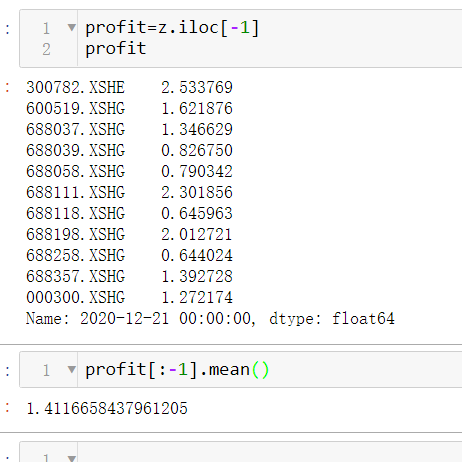Select the 688058.XSHG row label

pos(76,172)
